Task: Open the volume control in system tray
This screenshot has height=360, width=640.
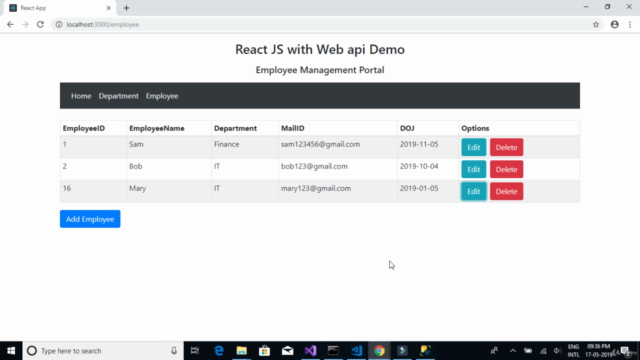Action: [x=558, y=351]
